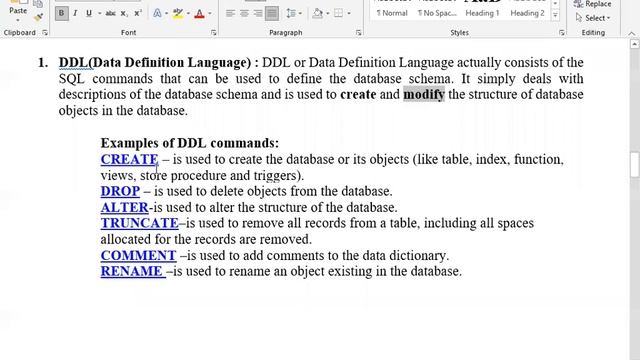Apply red font color

[x=199, y=13]
